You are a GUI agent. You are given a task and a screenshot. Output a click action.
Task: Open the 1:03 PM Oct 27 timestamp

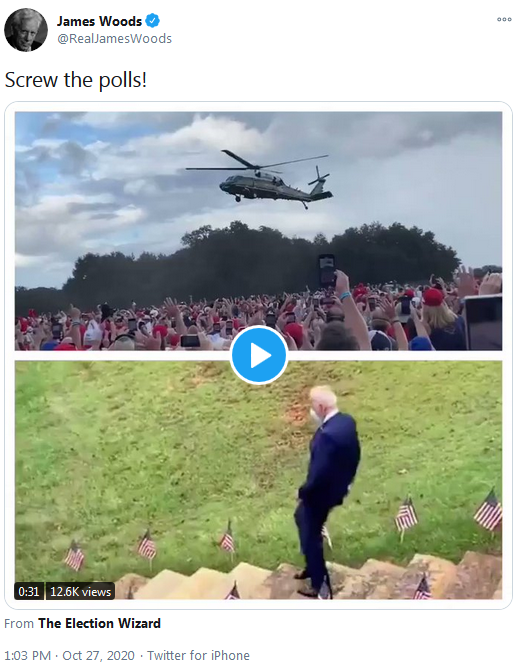click(x=69, y=655)
